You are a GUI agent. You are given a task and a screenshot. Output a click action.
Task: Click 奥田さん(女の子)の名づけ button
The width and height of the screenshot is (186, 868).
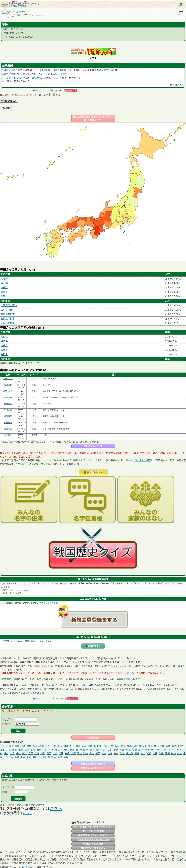point(93,769)
